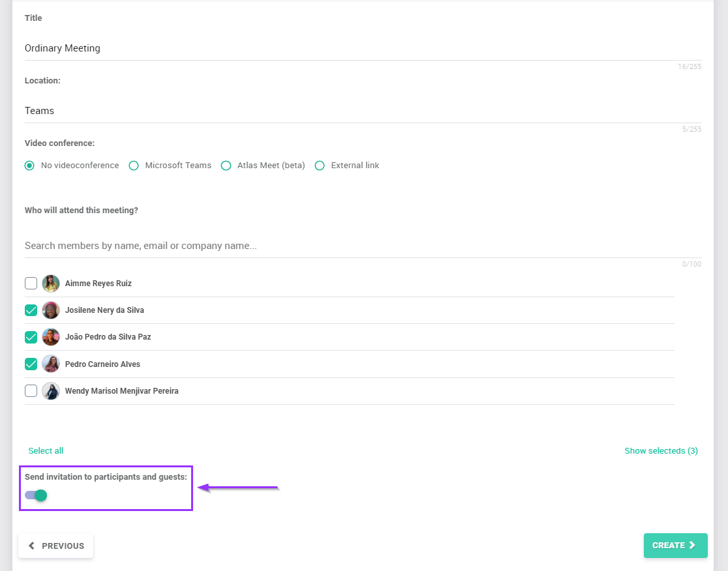728x571 pixels.
Task: Click the name Aimme Reyes Ruiz
Action: click(x=99, y=284)
